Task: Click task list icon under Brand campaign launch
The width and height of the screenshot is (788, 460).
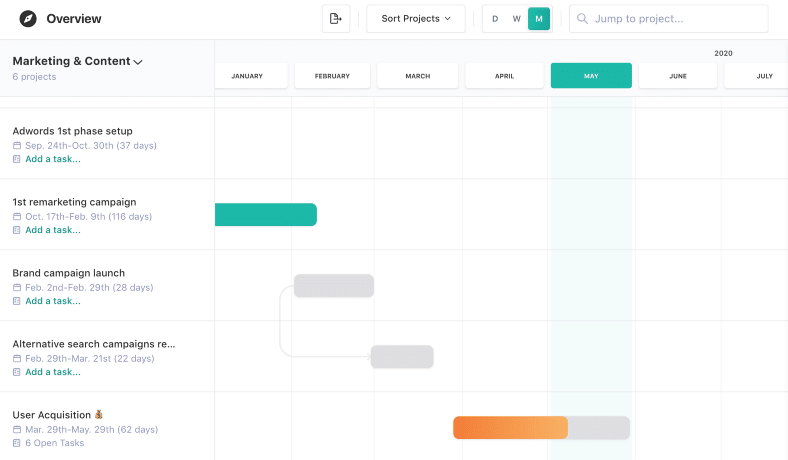Action: click(x=17, y=301)
